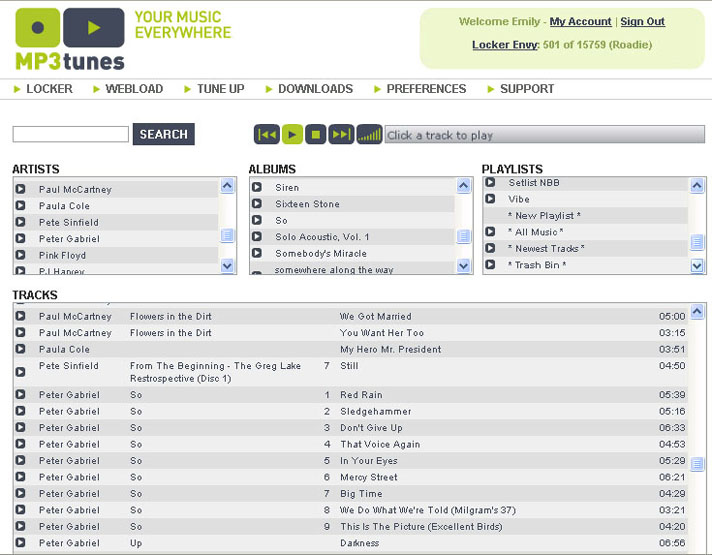Click Albums list scroll up arrow

[463, 185]
